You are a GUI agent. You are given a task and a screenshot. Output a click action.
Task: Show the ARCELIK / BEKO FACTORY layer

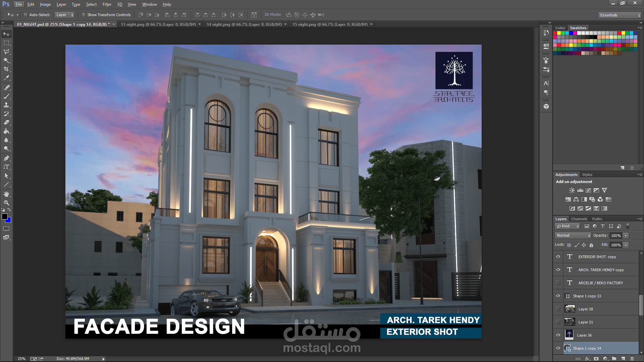tap(558, 283)
